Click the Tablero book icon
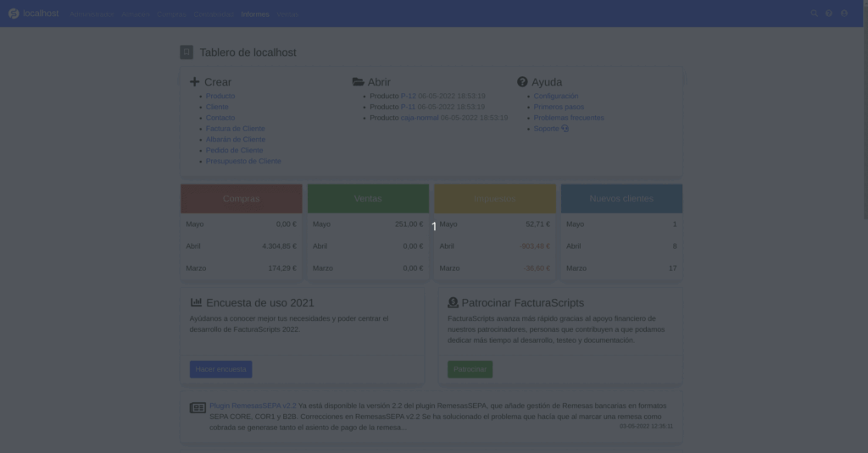Image resolution: width=868 pixels, height=453 pixels. (186, 52)
